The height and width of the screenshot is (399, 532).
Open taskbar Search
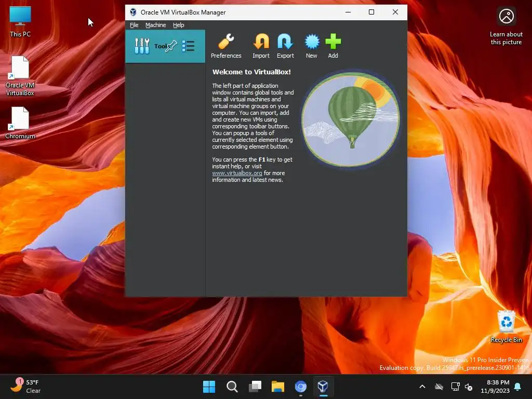pos(232,387)
